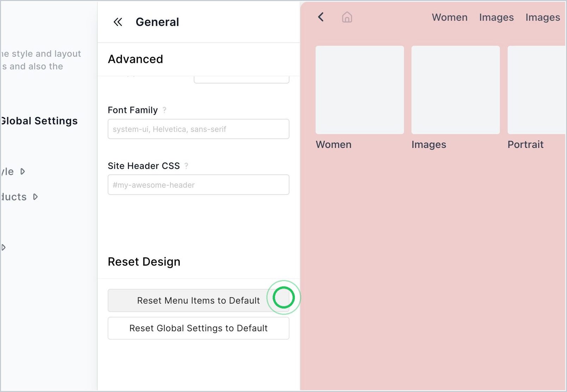Viewport: 567px width, 392px height.
Task: Go back using preview left chevron
Action: coord(321,17)
